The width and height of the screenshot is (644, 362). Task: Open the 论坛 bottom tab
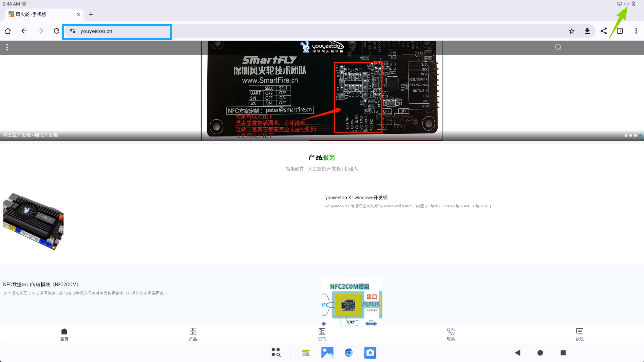click(579, 334)
